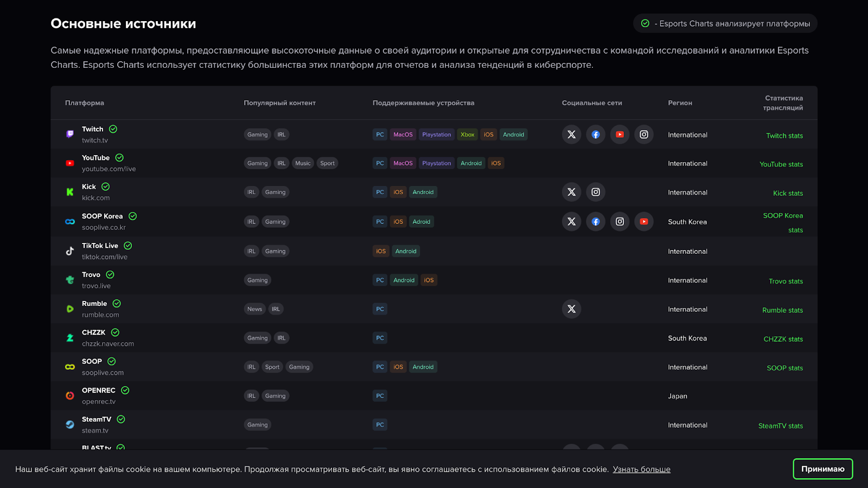Open Kick's Instagram social icon
The height and width of the screenshot is (488, 868).
point(596,192)
